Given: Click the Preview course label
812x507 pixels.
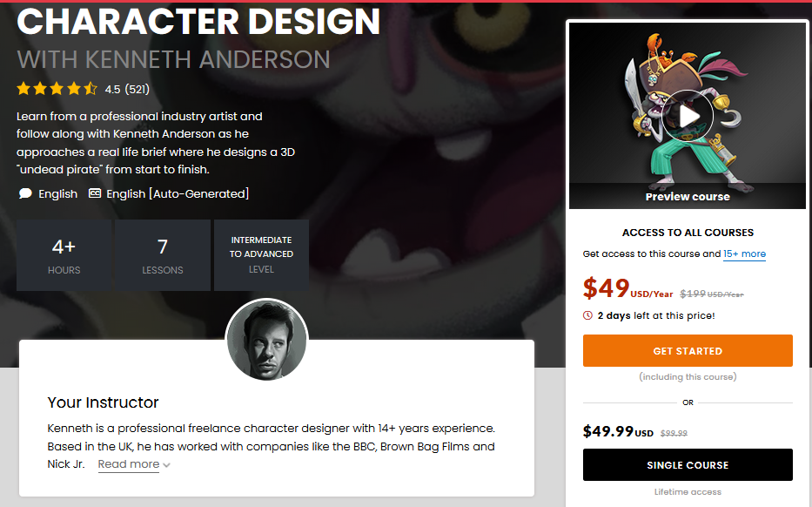Looking at the screenshot, I should click(x=688, y=196).
